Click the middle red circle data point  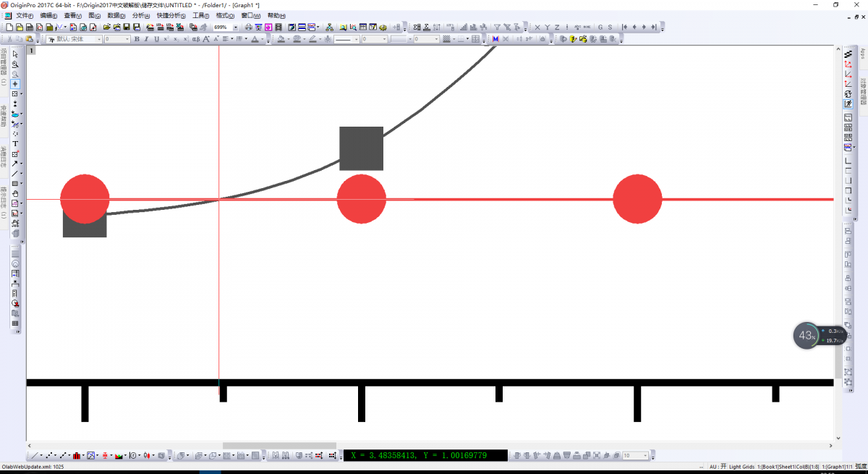click(x=362, y=199)
